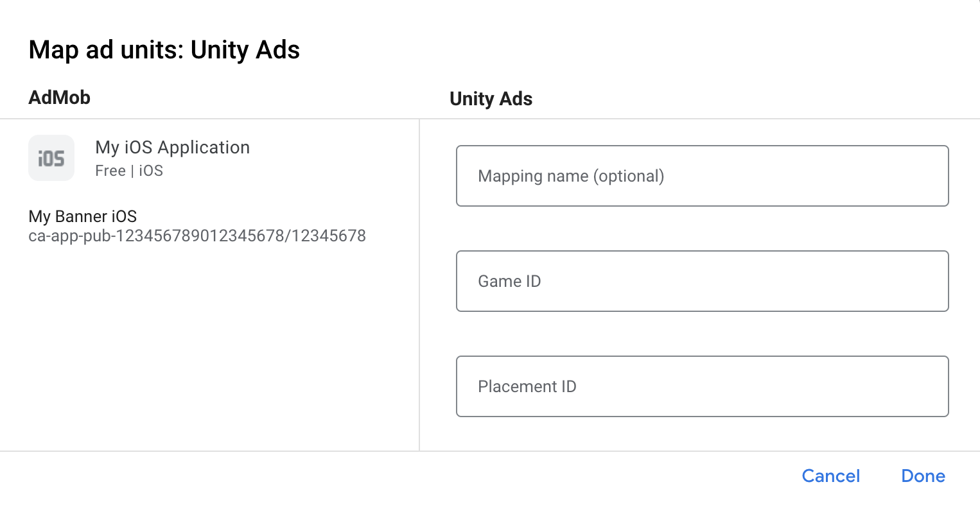Screen dimensions: 980x516
Task: Click the iOS app icon
Action: point(51,158)
